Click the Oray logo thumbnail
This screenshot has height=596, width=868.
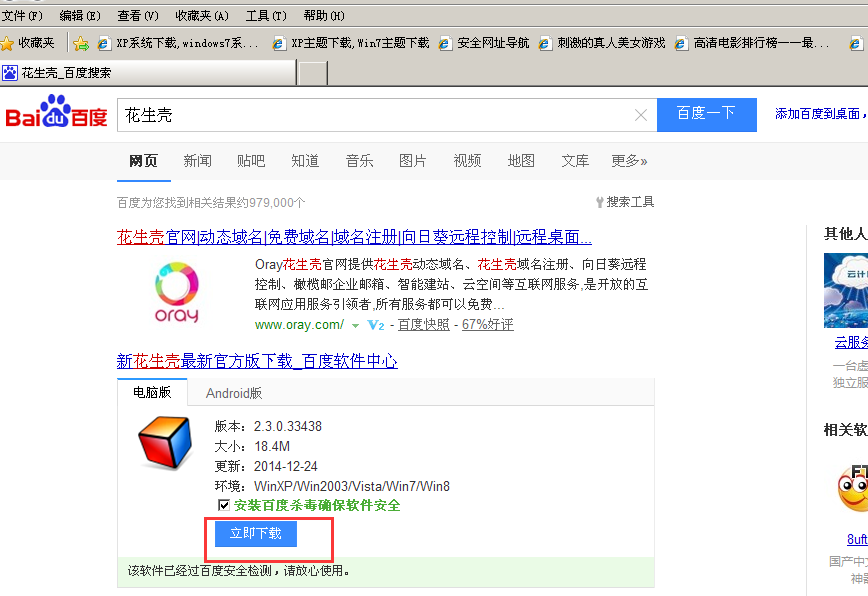[x=177, y=292]
